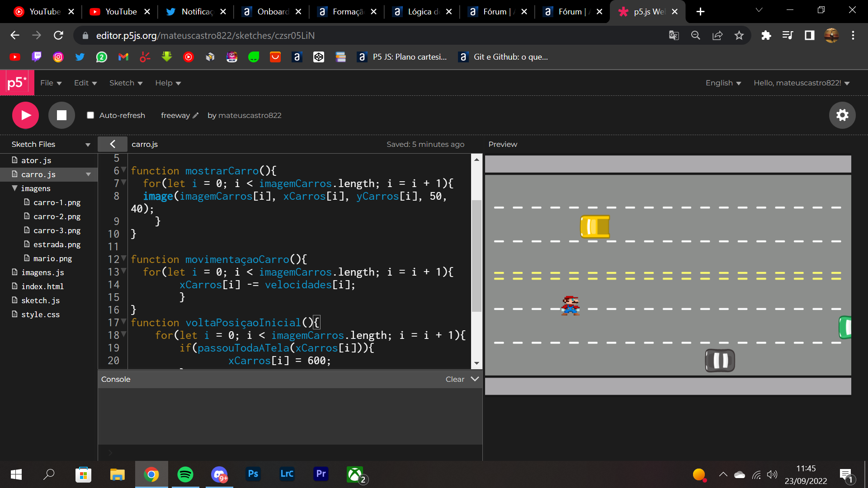The image size is (868, 488).
Task: Select estrada.png file
Action: point(57,244)
